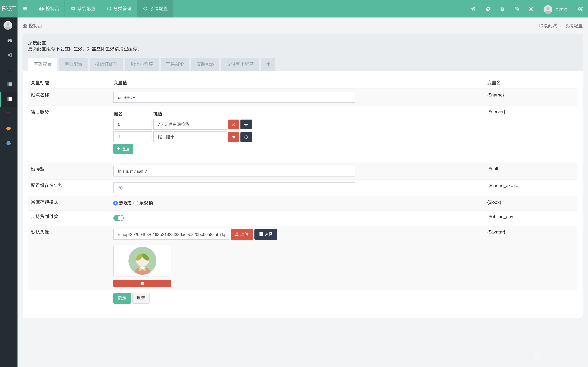This screenshot has height=367, width=588.
Task: Click the fullscreen expand icon in header
Action: (531, 9)
